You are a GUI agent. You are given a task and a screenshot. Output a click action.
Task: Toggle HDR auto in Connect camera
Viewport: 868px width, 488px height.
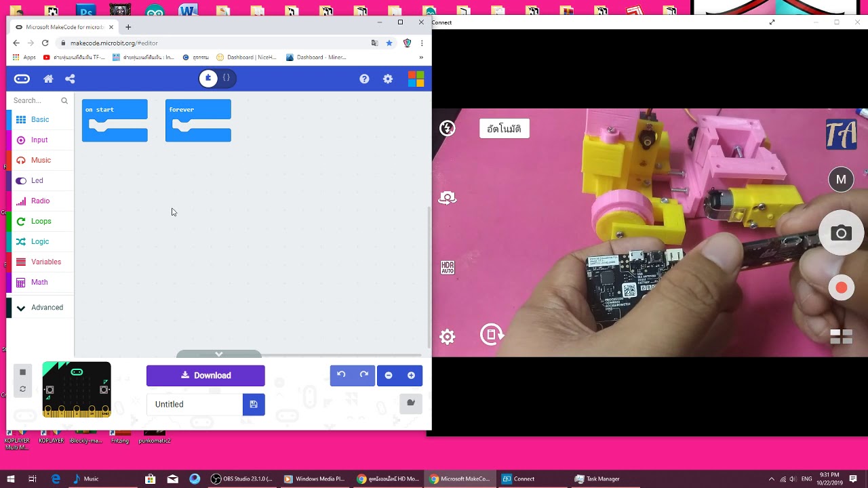tap(448, 268)
